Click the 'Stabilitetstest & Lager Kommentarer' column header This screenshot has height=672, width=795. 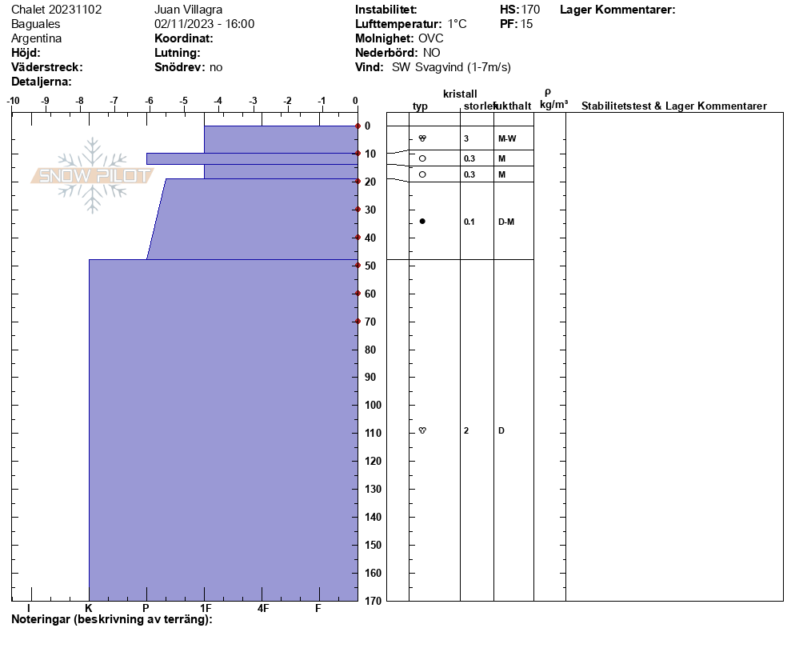click(x=673, y=106)
